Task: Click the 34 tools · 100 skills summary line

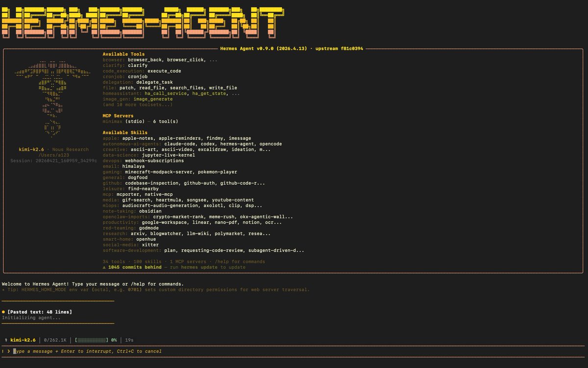Action: [x=184, y=262]
